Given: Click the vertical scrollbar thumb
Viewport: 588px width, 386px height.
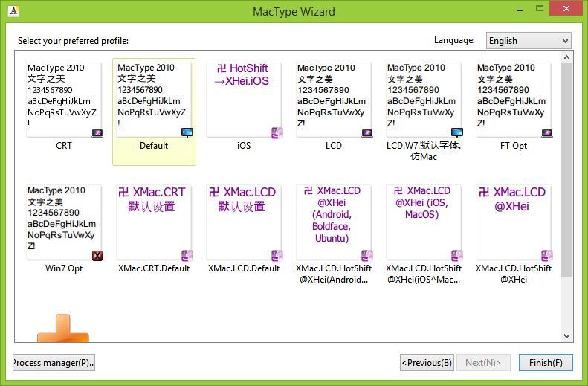Looking at the screenshot, I should (566, 170).
